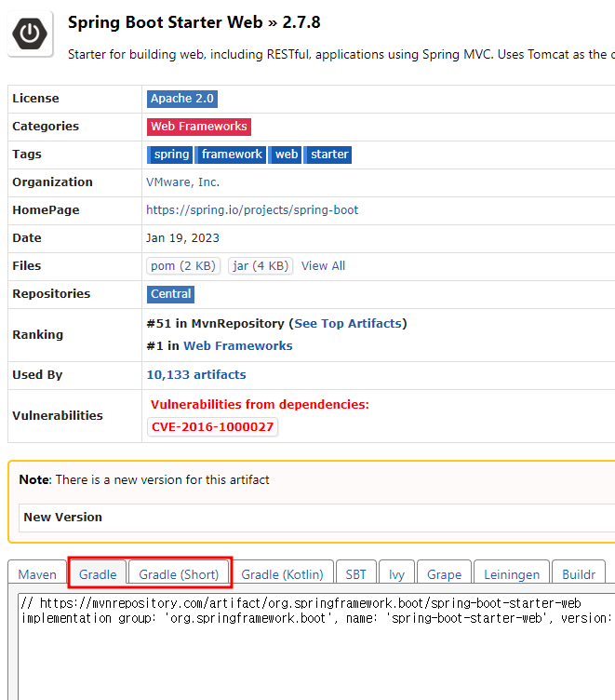This screenshot has width=615, height=700.
Task: Click inside the Gradle dependency snippet textarea
Action: tap(316, 646)
